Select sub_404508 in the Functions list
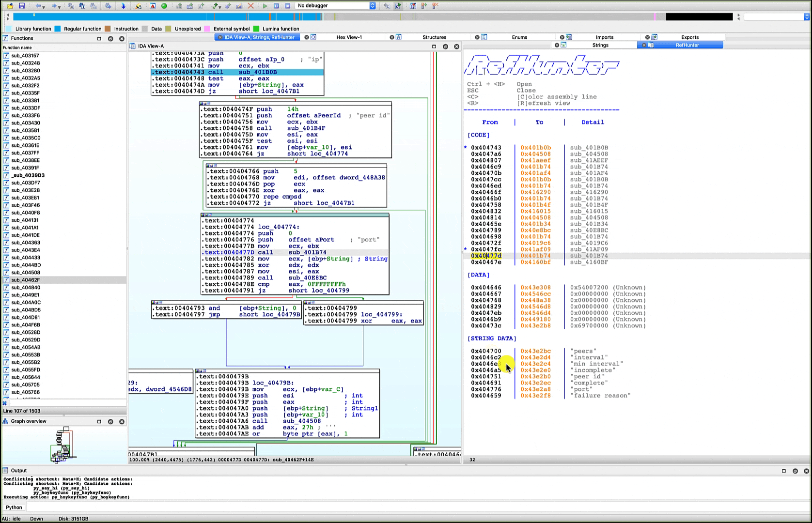This screenshot has width=812, height=523. coord(26,273)
